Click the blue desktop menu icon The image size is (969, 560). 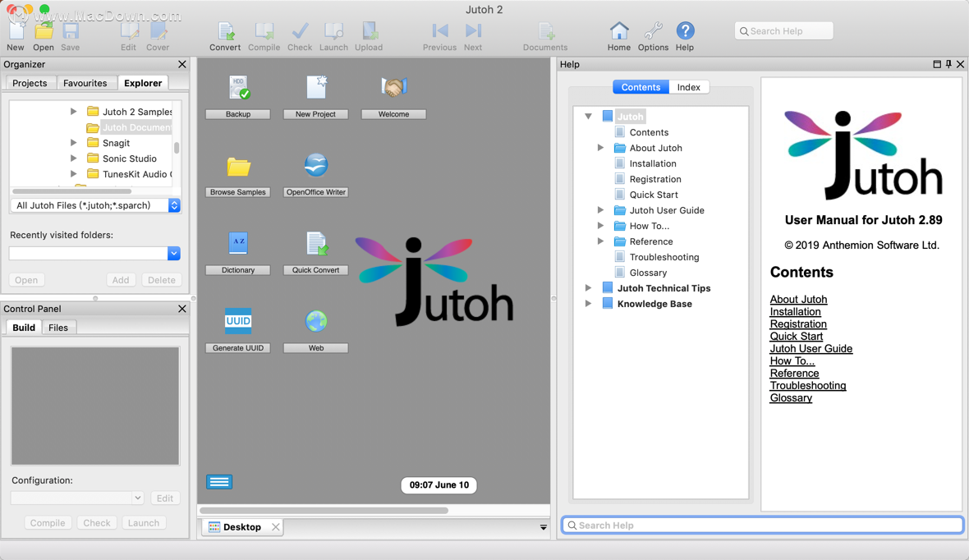point(219,482)
